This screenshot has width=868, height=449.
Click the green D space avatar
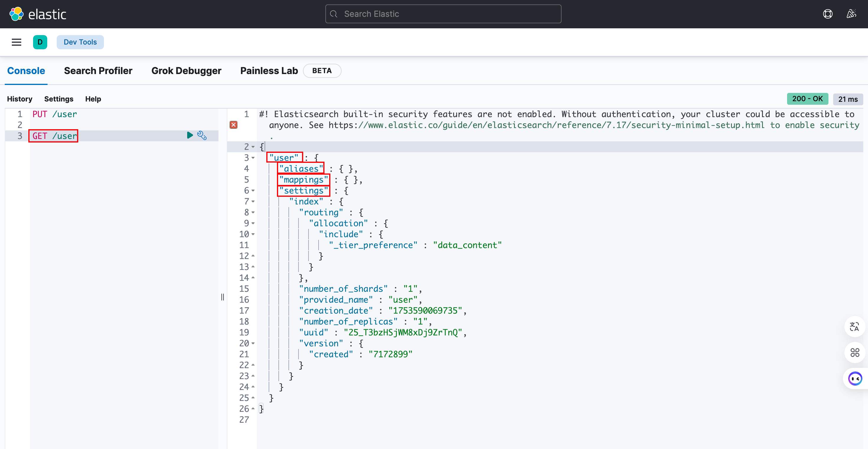click(40, 42)
